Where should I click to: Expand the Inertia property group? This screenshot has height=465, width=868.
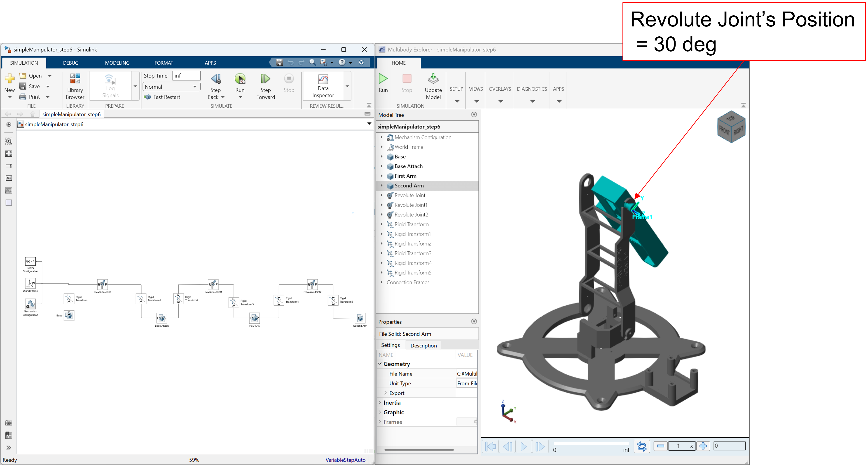coord(380,403)
